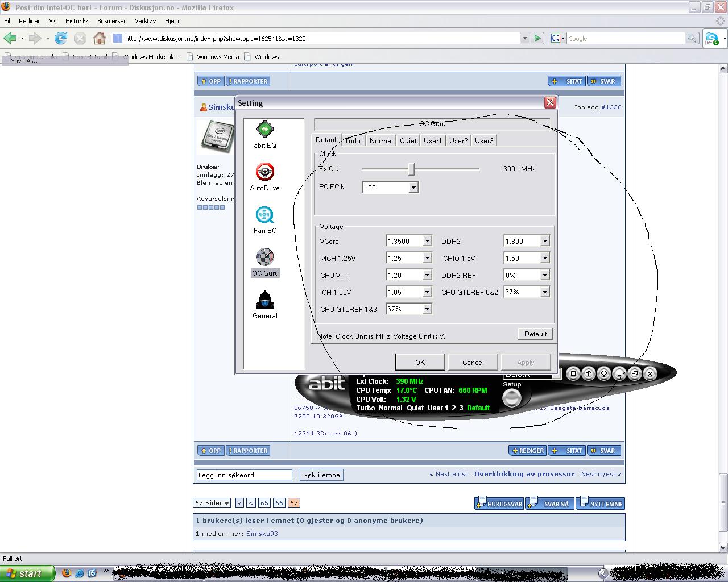Click the ExtClk slider handle
Screen dimensions: 728x582
pos(411,169)
